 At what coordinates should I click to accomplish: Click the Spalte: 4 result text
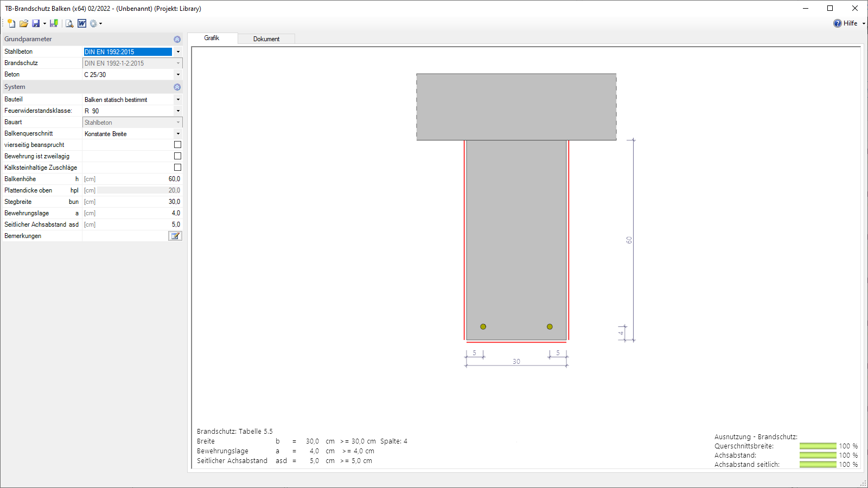coord(394,441)
